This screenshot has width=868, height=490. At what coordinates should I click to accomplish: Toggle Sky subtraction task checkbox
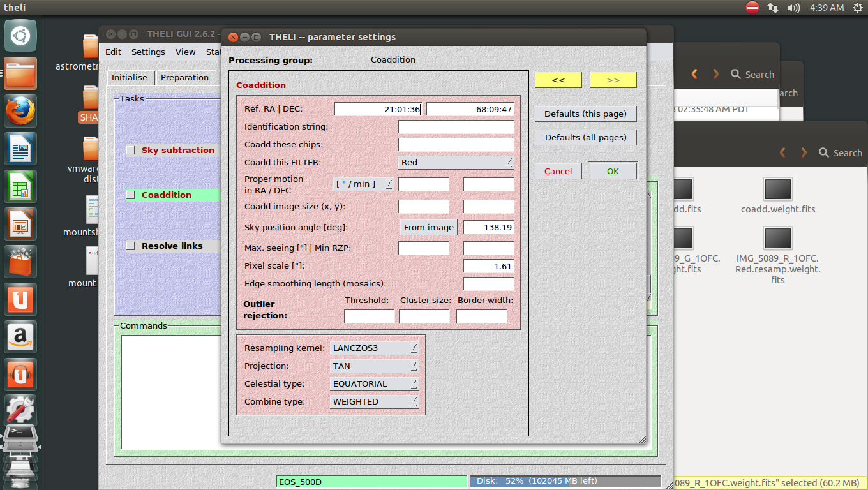point(131,151)
